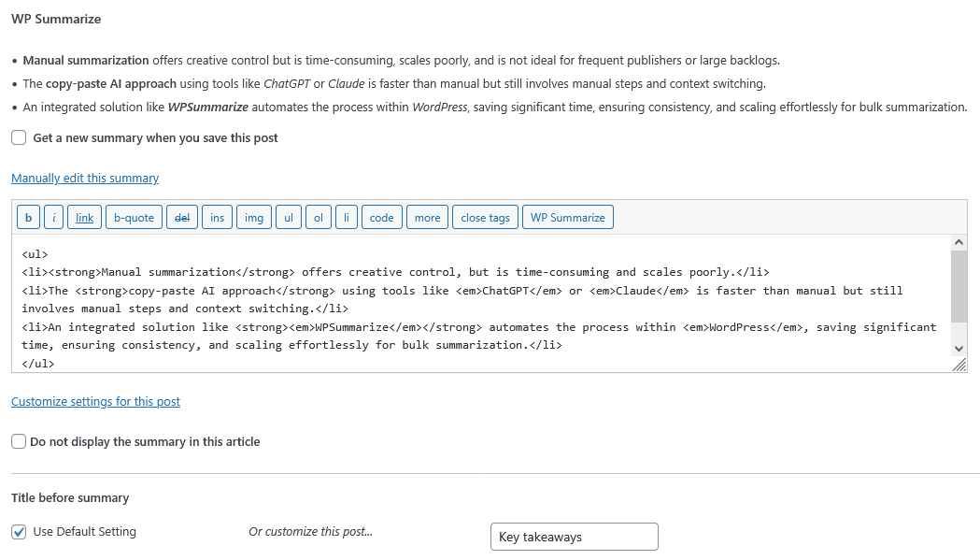Uncheck the 'Use Default Setting' checkbox
This screenshot has width=980, height=560.
[x=19, y=532]
